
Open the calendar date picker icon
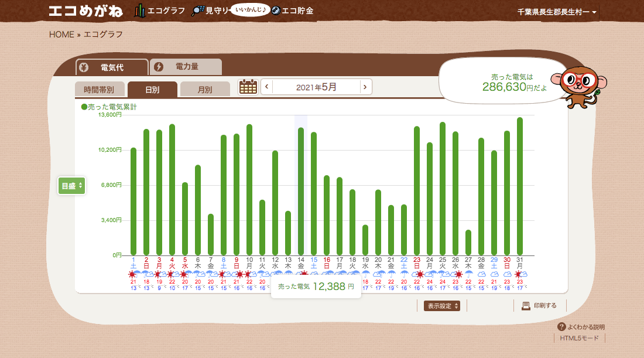(248, 87)
